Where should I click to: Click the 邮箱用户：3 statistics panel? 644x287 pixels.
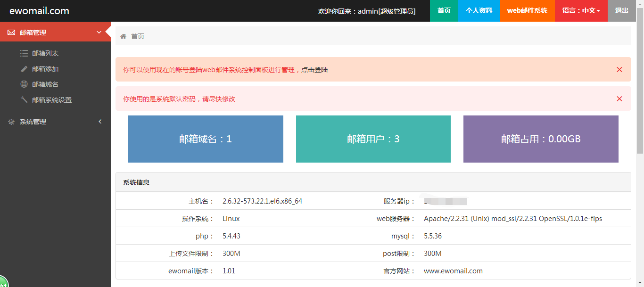coord(373,139)
